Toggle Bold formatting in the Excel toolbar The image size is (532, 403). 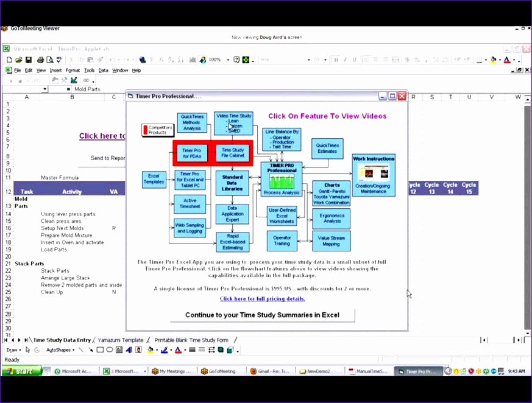[336, 60]
